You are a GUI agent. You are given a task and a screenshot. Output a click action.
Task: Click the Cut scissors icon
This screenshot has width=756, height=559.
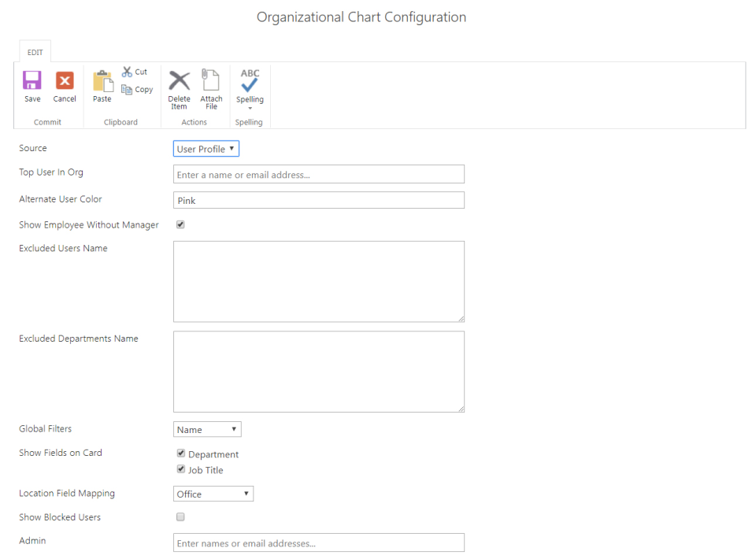pyautogui.click(x=128, y=71)
